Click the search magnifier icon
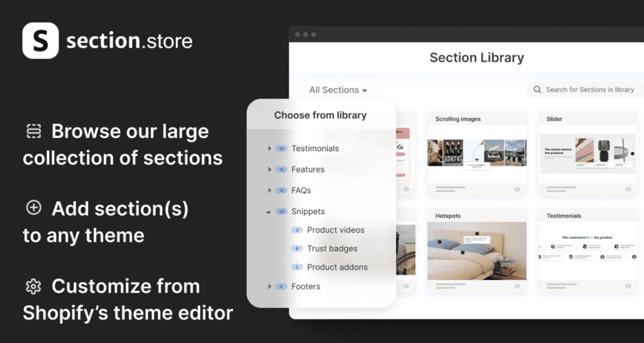Image resolution: width=644 pixels, height=343 pixels. click(537, 90)
